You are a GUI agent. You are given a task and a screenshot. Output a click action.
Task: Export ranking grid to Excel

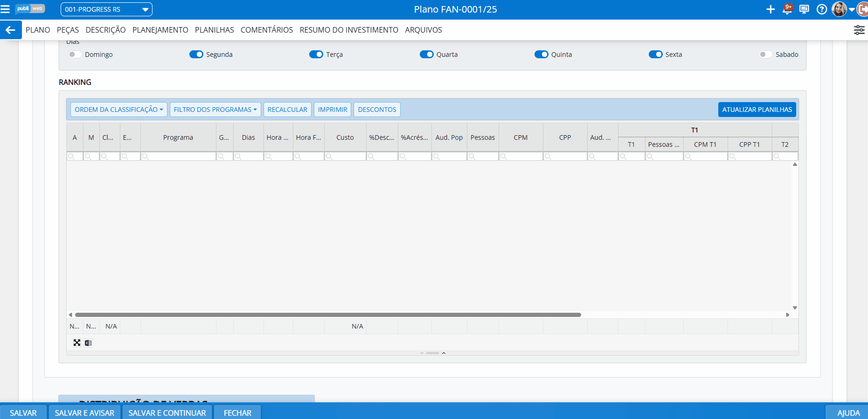pos(88,343)
